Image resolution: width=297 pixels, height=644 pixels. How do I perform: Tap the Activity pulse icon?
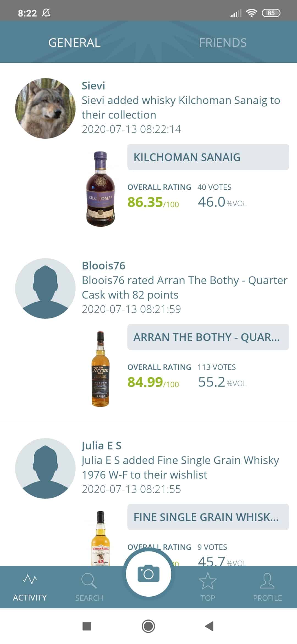click(30, 579)
